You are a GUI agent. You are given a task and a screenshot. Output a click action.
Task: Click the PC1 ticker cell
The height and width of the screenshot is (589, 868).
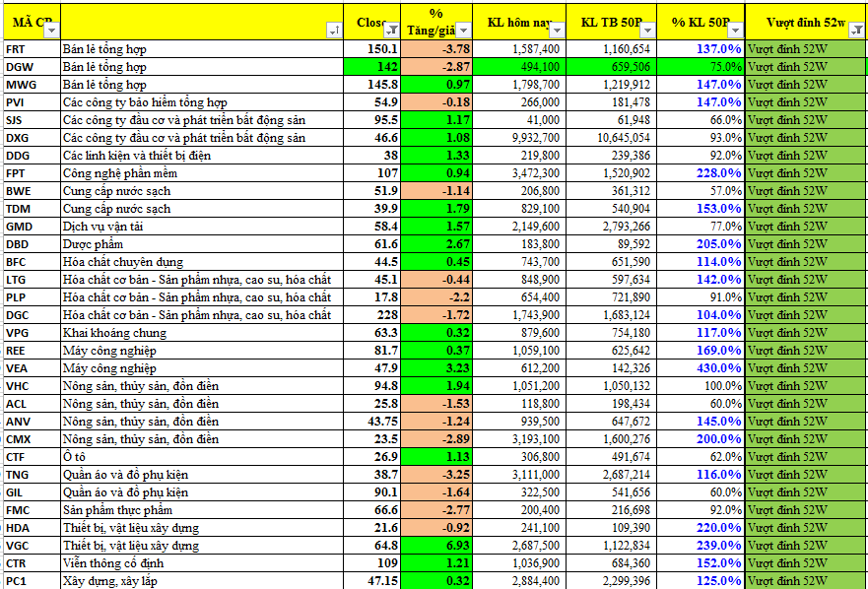(x=30, y=581)
